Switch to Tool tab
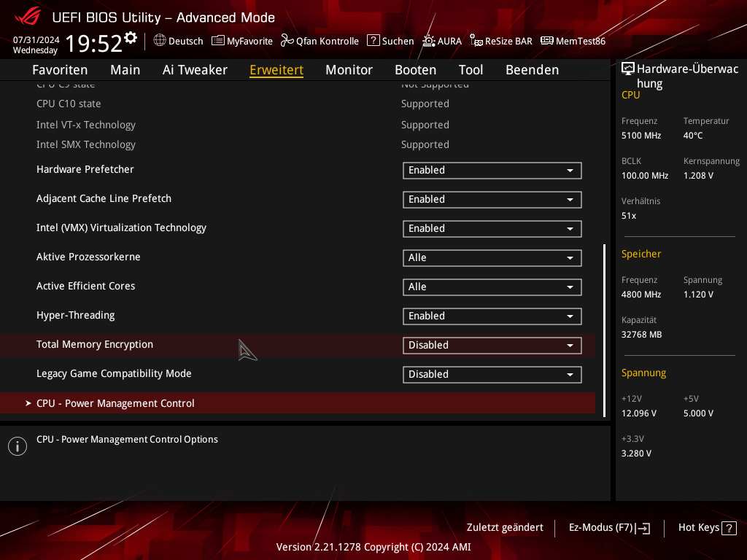Screen dimensions: 747x560 click(471, 70)
